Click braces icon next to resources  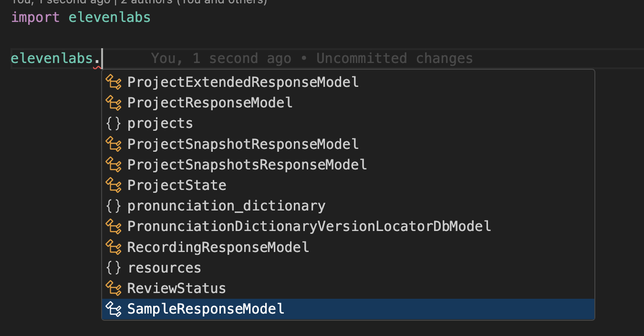pyautogui.click(x=114, y=268)
